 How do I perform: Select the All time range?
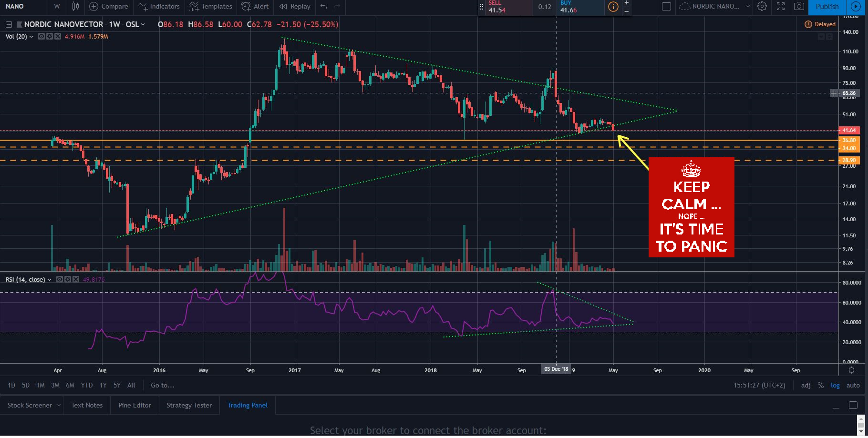pos(132,385)
